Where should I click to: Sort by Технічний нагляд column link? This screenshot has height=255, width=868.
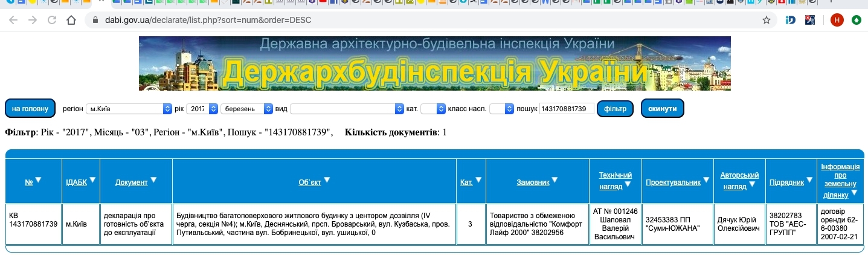click(616, 180)
